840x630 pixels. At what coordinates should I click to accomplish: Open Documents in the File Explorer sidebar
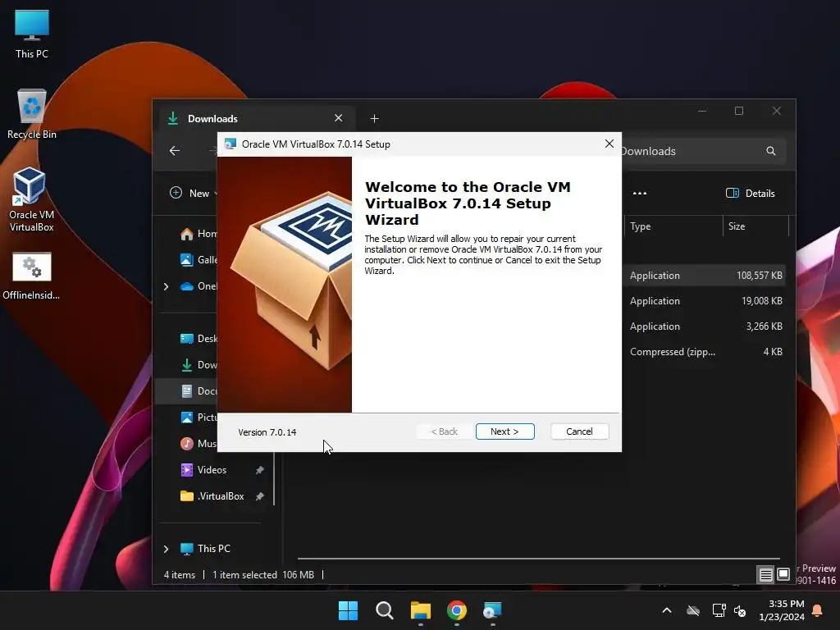(199, 391)
